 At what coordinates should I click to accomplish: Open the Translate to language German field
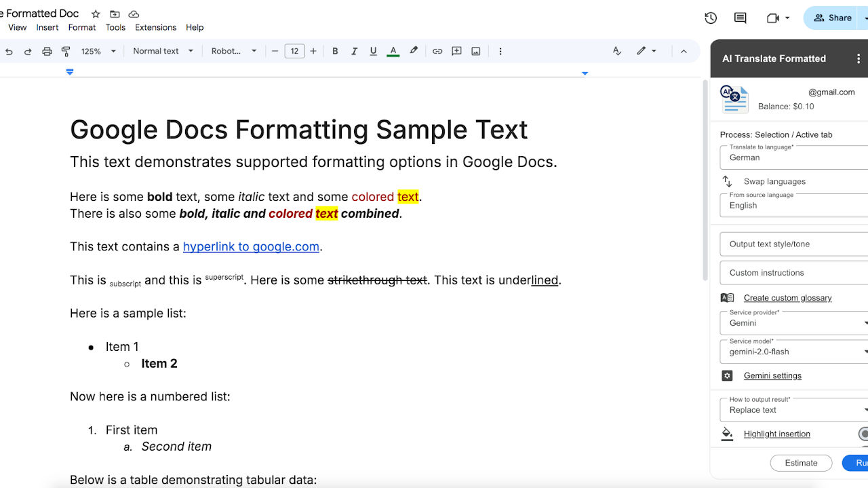coord(794,157)
